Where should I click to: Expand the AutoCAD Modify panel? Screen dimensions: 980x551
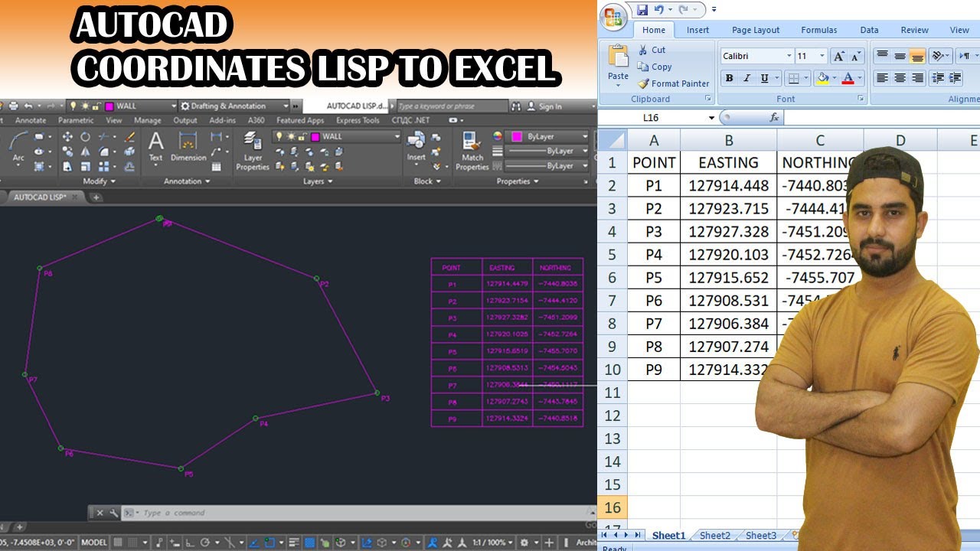[x=99, y=181]
